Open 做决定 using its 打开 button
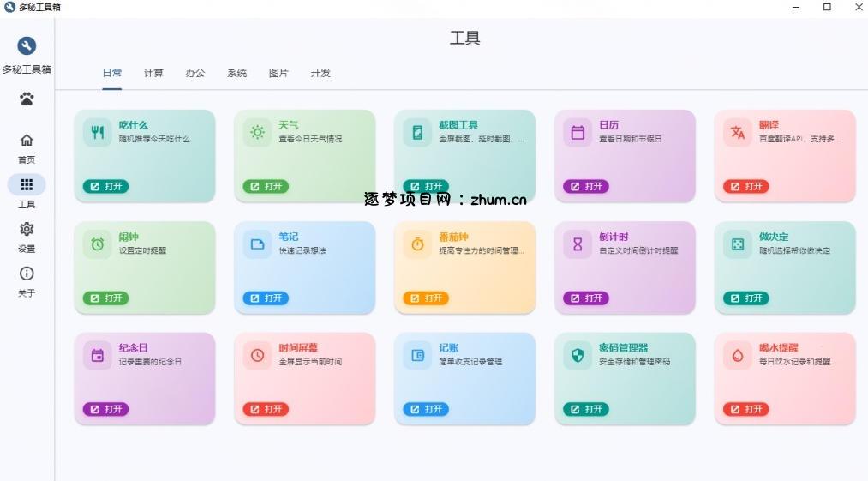The height and width of the screenshot is (481, 868). point(745,298)
